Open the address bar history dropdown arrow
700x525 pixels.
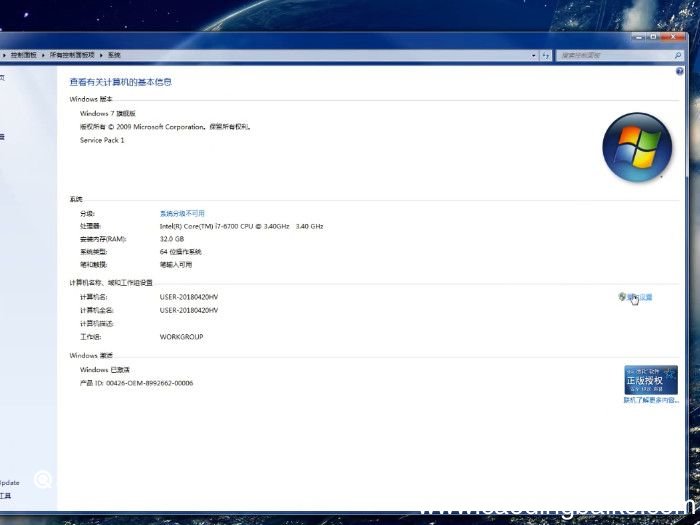pos(534,55)
